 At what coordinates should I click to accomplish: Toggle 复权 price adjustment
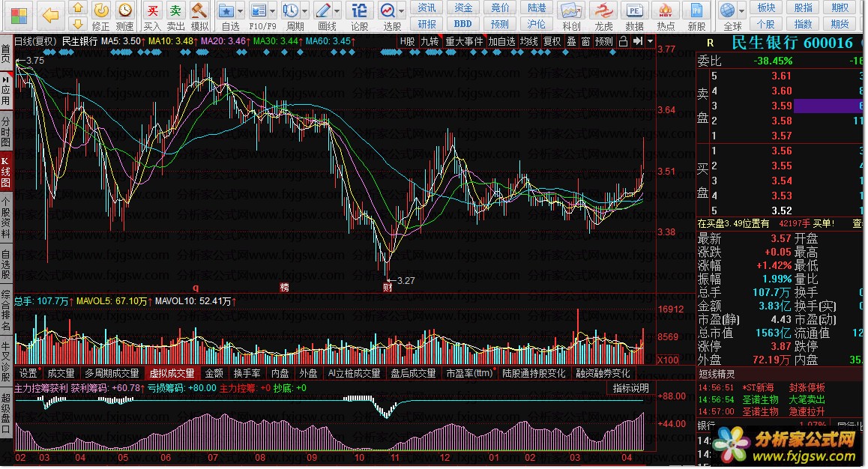tap(552, 41)
